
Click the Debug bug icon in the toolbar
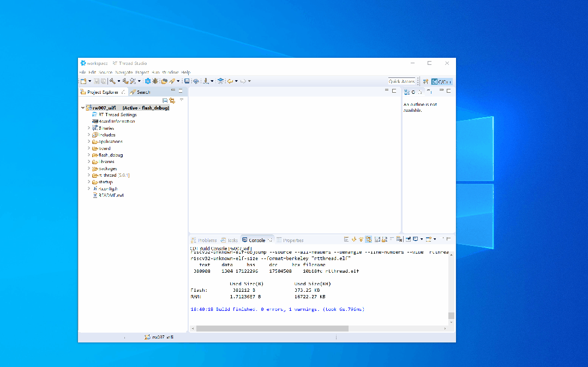pos(155,80)
